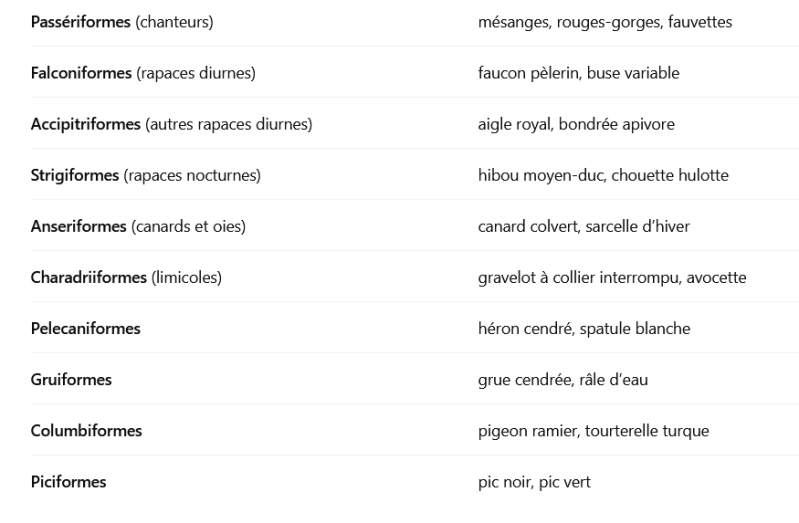The width and height of the screenshot is (799, 523).
Task: Select the Piciformes row label
Action: [68, 483]
